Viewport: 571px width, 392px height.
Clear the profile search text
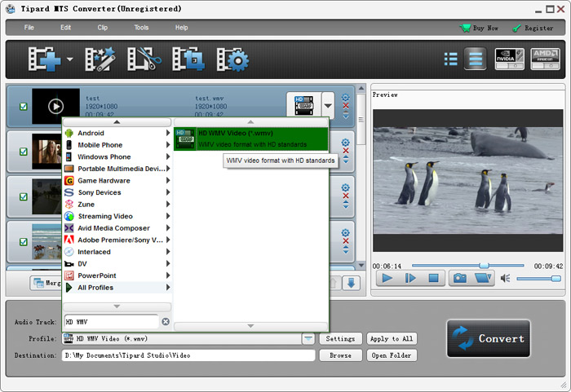coord(166,321)
